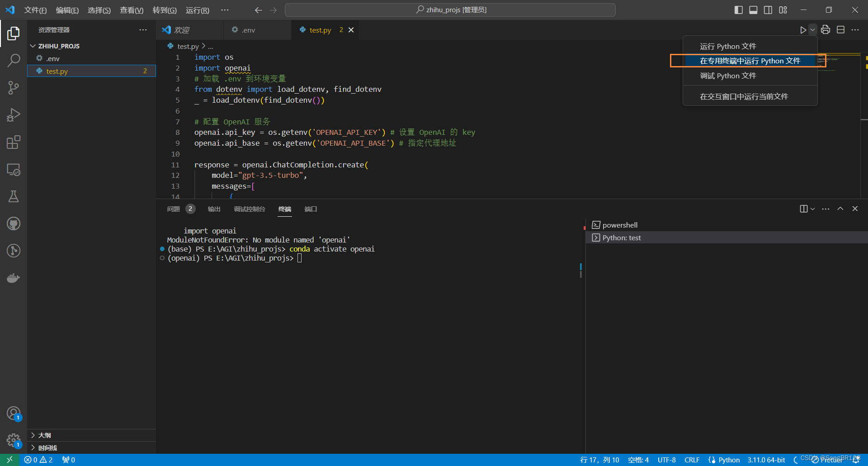Select 运行 Python 文件 menu entry
The image size is (868, 466).
pos(750,46)
